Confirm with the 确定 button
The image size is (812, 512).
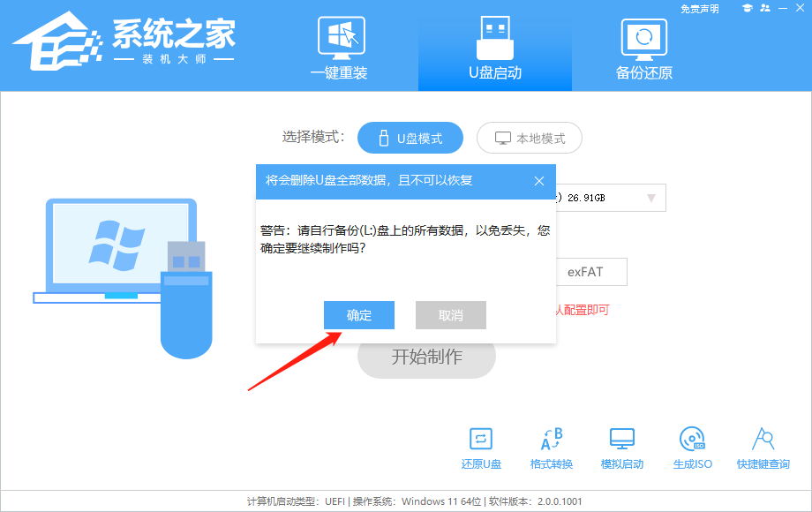tap(359, 315)
